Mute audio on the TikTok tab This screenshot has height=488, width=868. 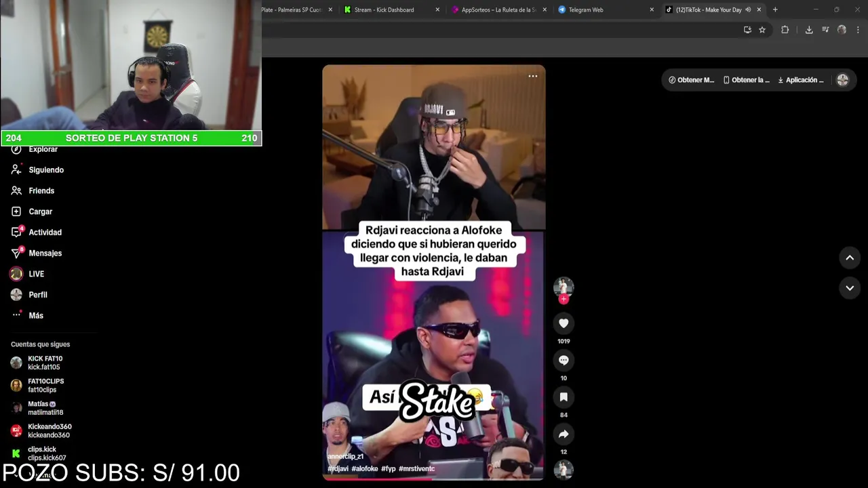pyautogui.click(x=748, y=9)
